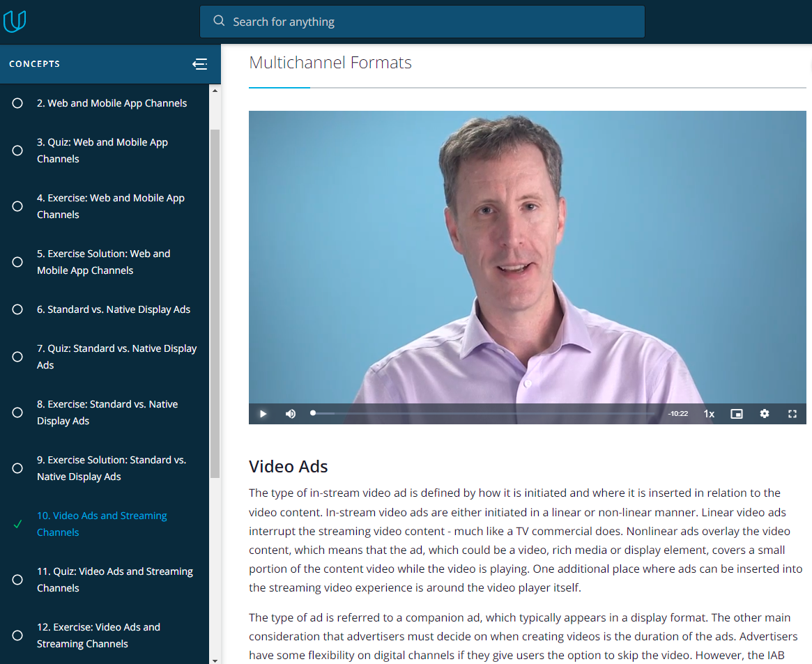This screenshot has height=664, width=812.
Task: Select lesson 10 Video Ads and Streaming Channels
Action: click(x=102, y=524)
